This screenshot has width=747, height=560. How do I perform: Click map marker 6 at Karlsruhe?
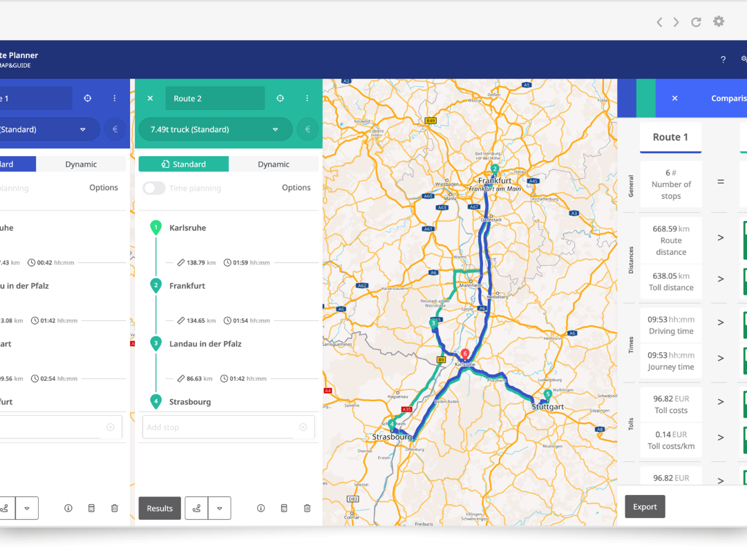pyautogui.click(x=465, y=354)
